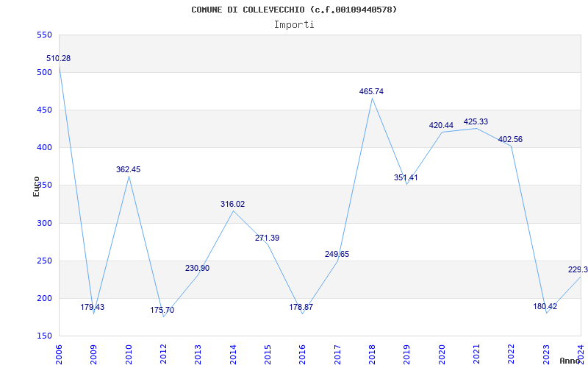588x368 pixels.
Task: Select the 2010 x-axis year
Action: (128, 354)
